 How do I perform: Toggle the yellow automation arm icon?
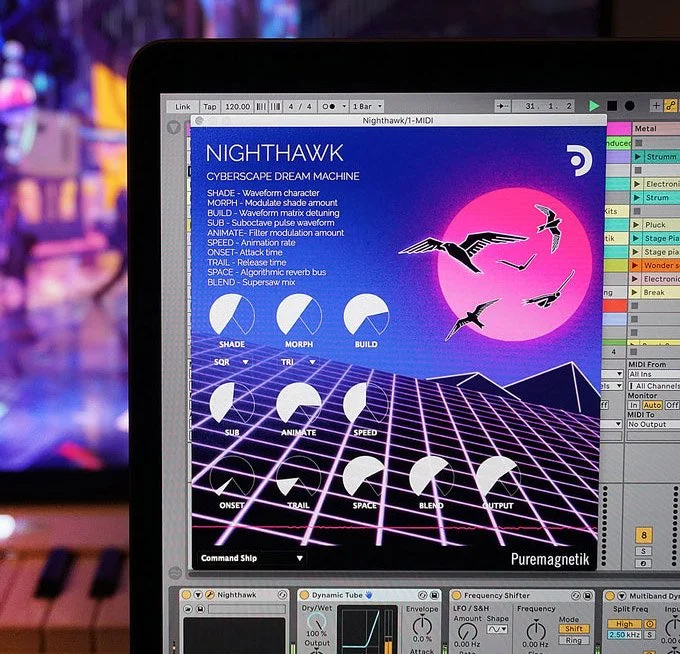[x=670, y=105]
